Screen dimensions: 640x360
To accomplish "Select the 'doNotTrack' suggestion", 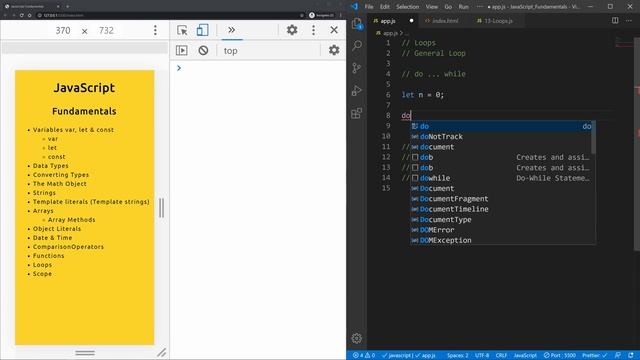I will [500, 137].
